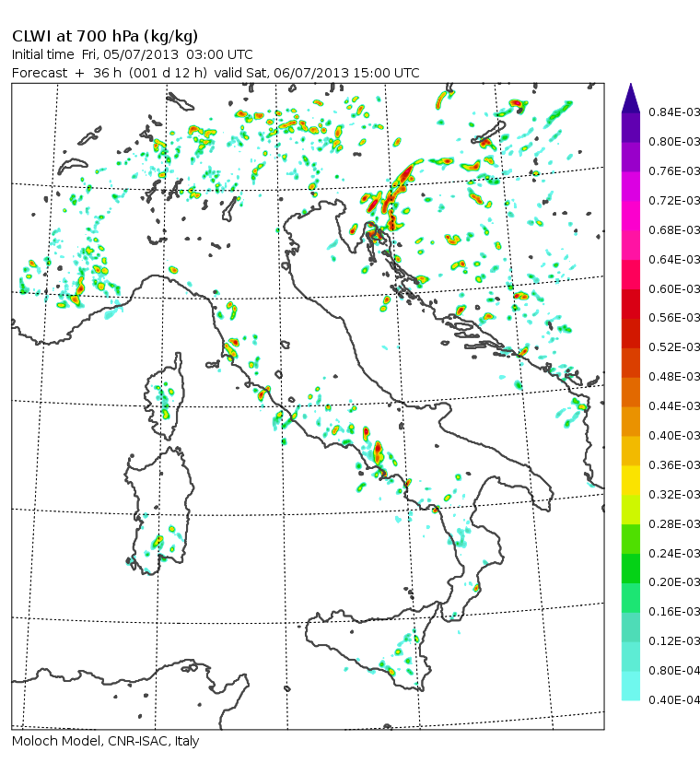Select the yellow swatch between 0.32E-03 and 0.36E-03

631,480
